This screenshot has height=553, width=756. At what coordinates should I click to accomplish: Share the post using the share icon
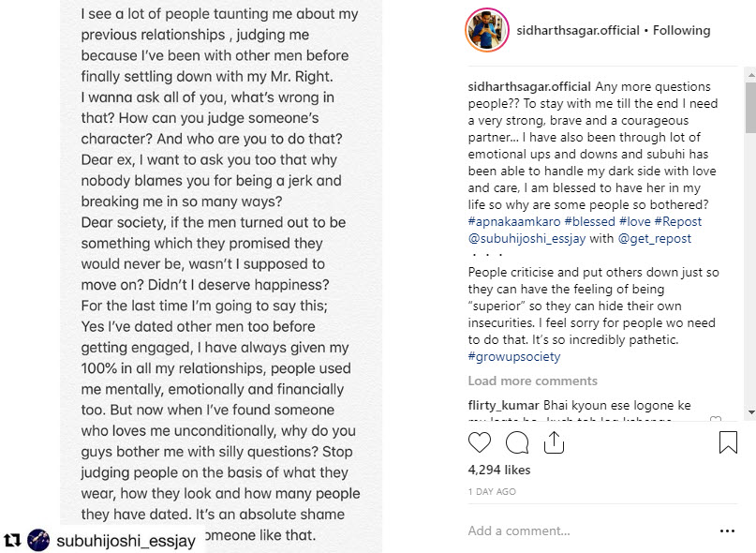tap(554, 442)
